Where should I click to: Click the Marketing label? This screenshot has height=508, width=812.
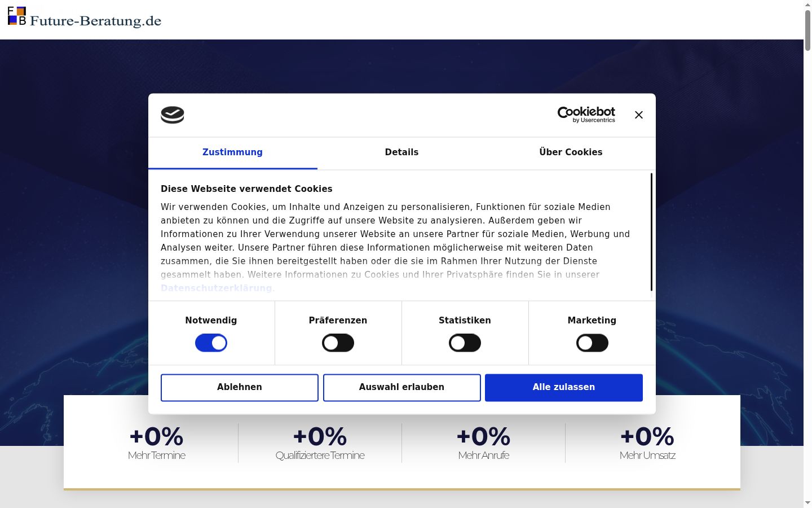pyautogui.click(x=592, y=321)
